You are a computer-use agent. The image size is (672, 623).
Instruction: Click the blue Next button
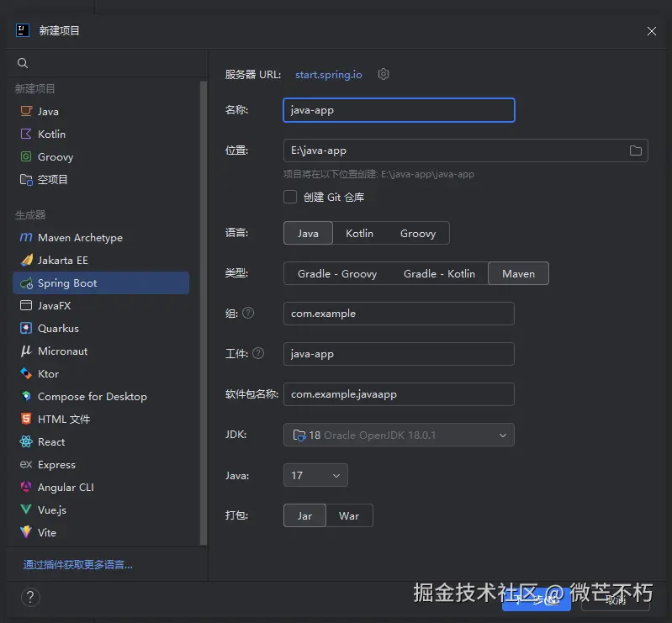click(536, 599)
